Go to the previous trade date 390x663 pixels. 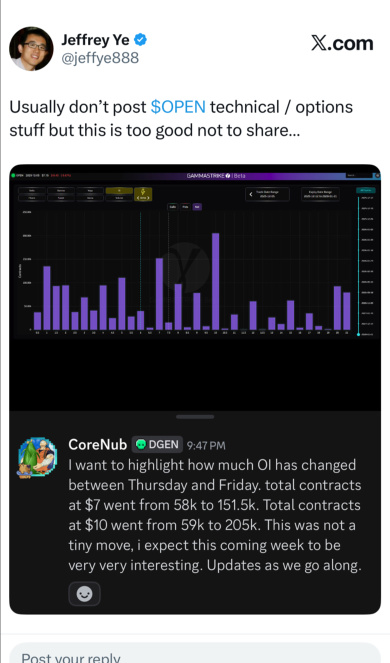coord(251,194)
